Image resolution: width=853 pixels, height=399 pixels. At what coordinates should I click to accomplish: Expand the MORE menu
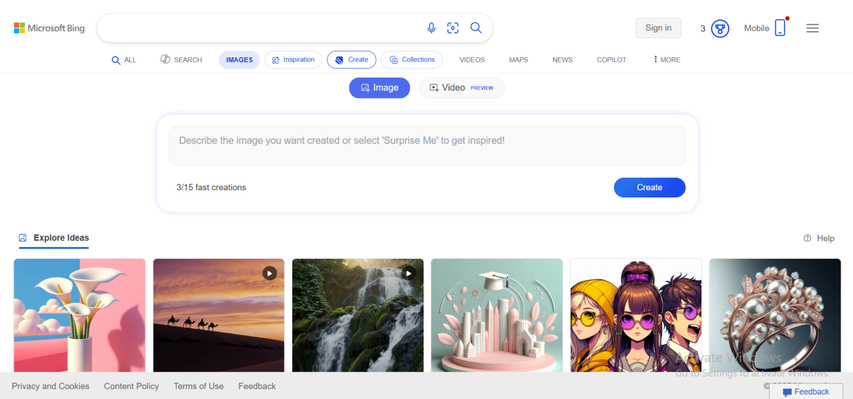tap(667, 59)
